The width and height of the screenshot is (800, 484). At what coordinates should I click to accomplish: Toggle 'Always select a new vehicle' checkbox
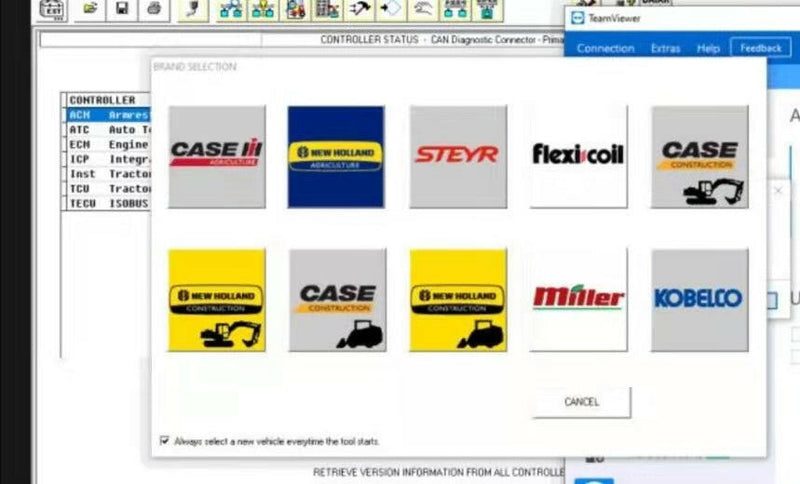pyautogui.click(x=164, y=440)
